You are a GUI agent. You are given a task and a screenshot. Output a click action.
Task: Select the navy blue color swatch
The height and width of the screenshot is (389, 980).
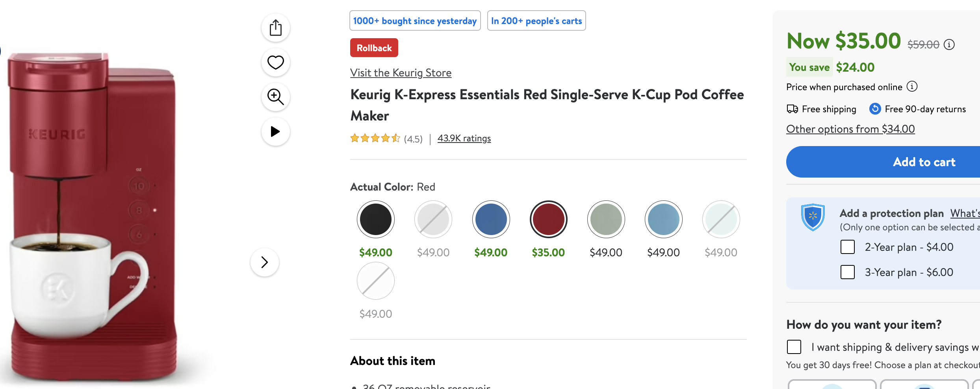[x=491, y=219]
